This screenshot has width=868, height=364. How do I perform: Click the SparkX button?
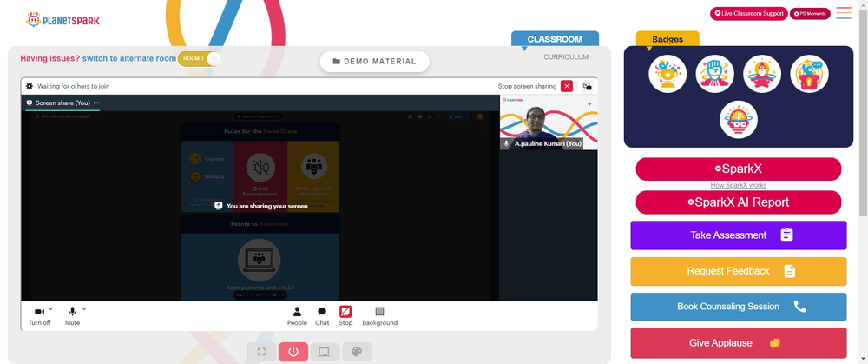[739, 169]
